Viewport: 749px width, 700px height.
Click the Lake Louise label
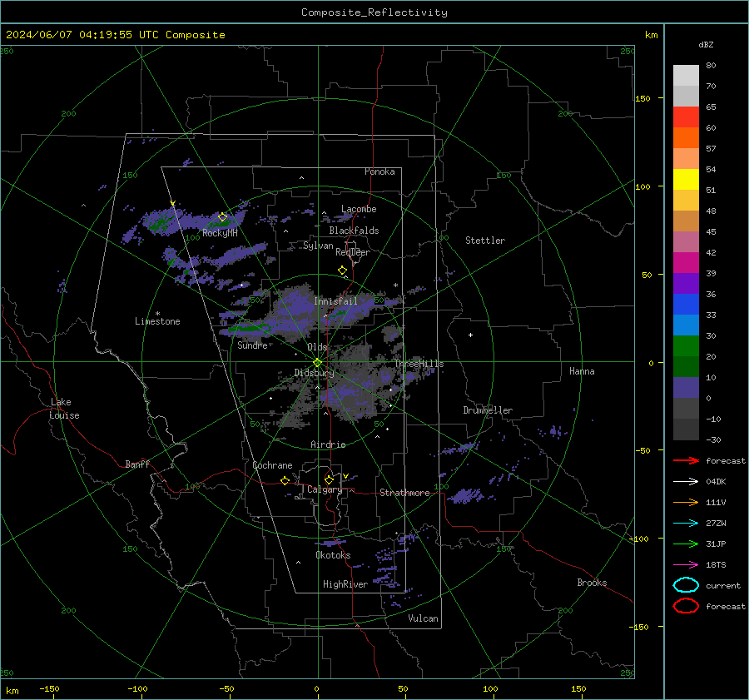(x=64, y=409)
